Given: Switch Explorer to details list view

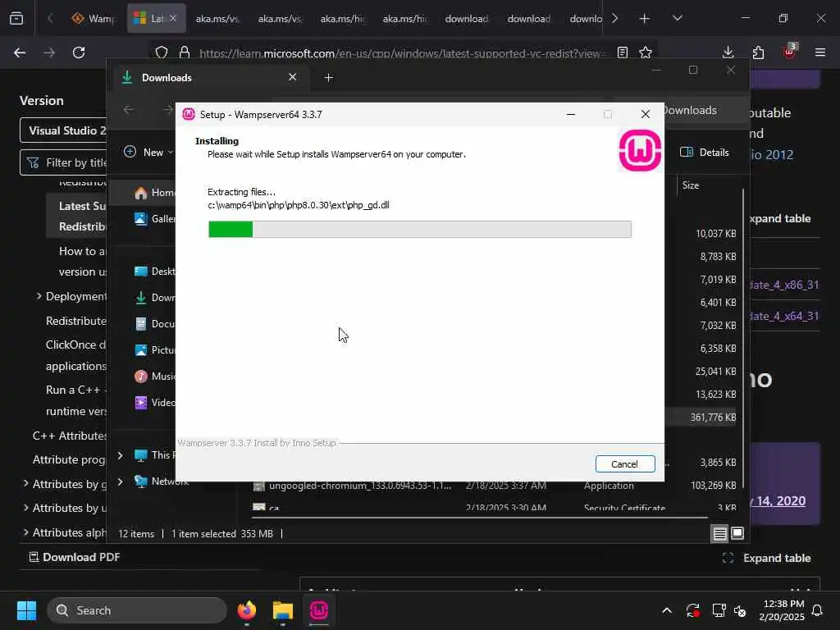Looking at the screenshot, I should (x=720, y=533).
